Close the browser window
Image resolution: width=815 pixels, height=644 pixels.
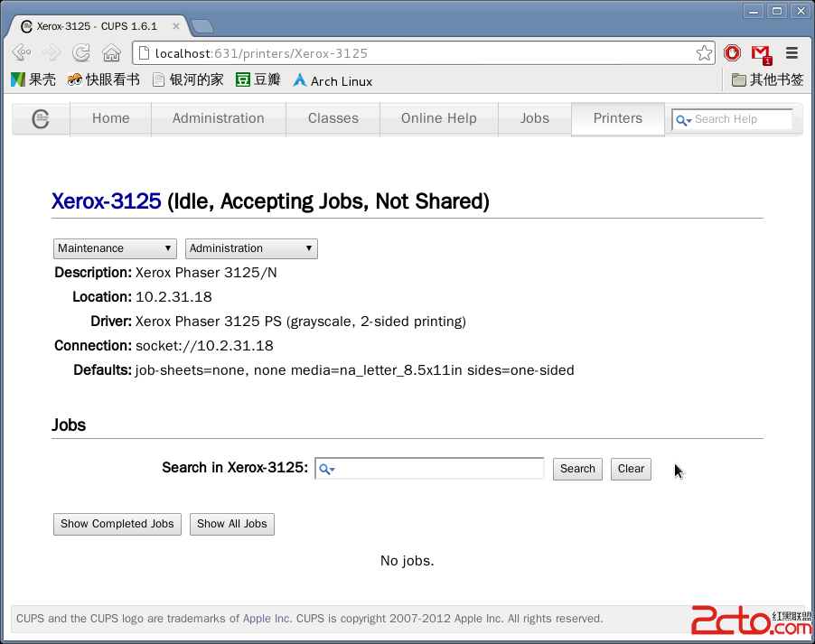(801, 11)
